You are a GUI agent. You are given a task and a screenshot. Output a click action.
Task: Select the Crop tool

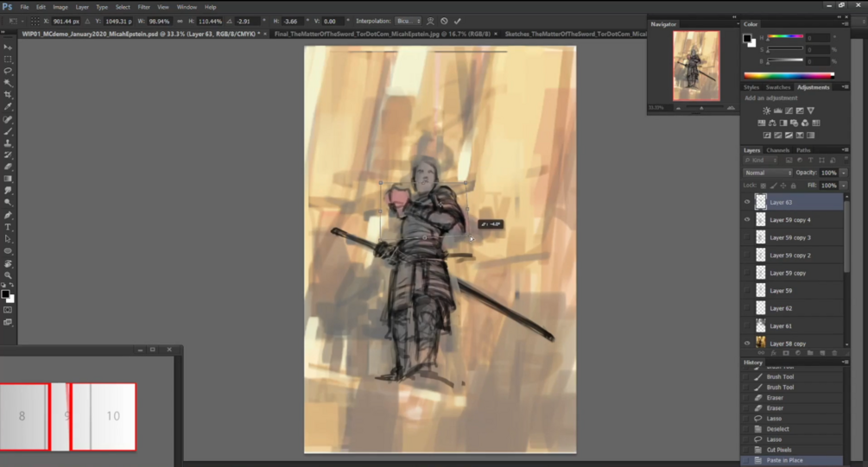pyautogui.click(x=8, y=95)
